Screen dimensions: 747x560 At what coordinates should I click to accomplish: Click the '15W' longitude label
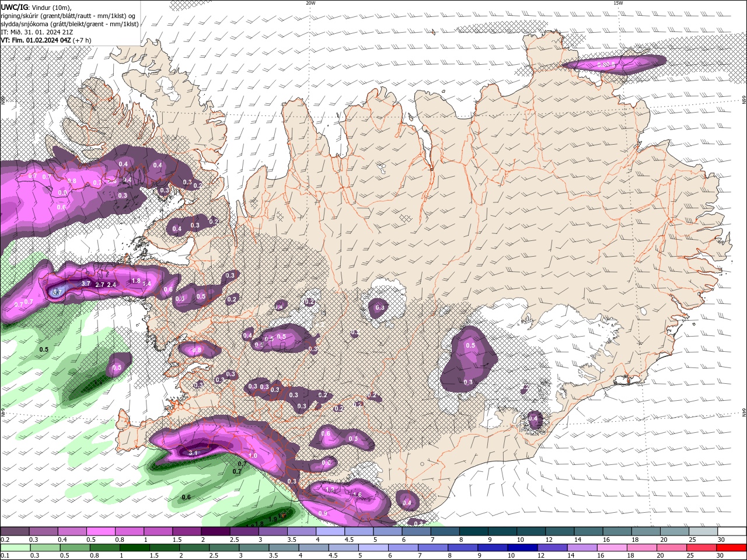[x=618, y=3]
